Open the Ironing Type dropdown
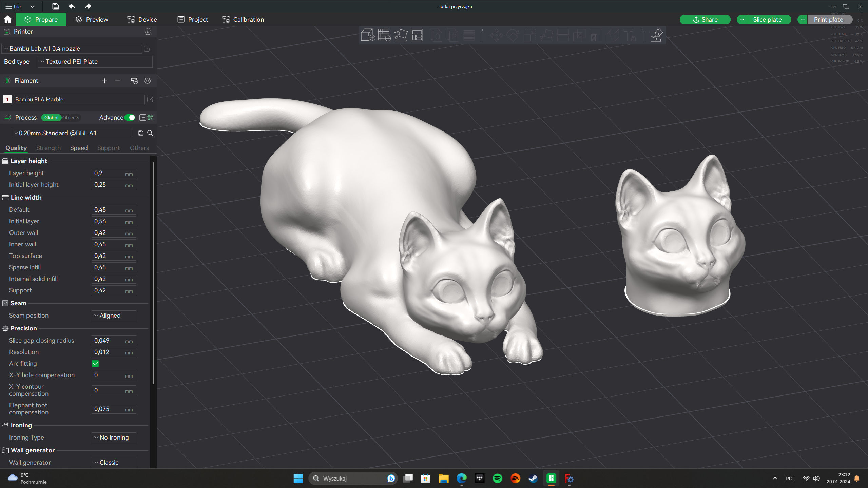Viewport: 868px width, 488px height. pos(114,438)
